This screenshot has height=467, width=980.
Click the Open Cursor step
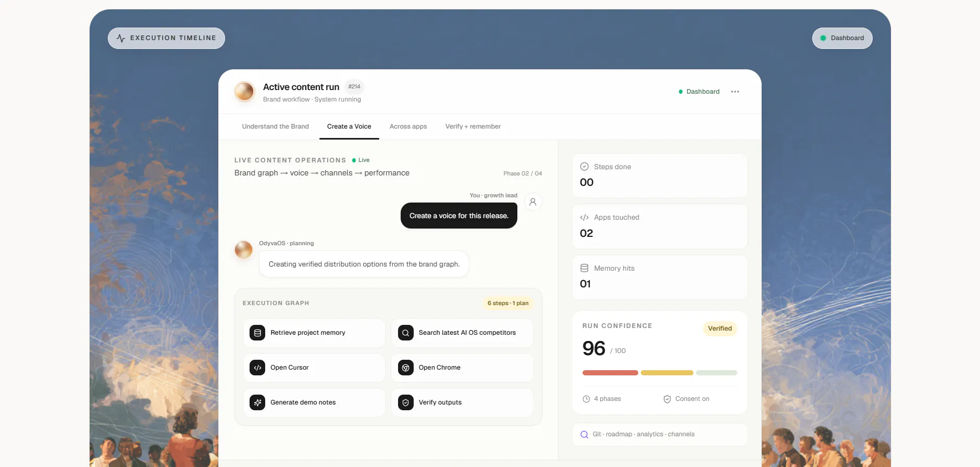click(314, 368)
